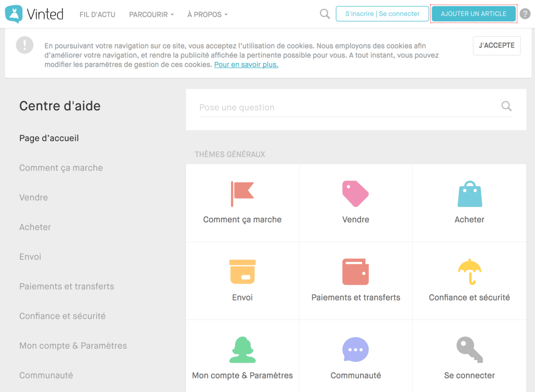
Task: Open the Paiements et transferts tile label
Action: click(355, 297)
